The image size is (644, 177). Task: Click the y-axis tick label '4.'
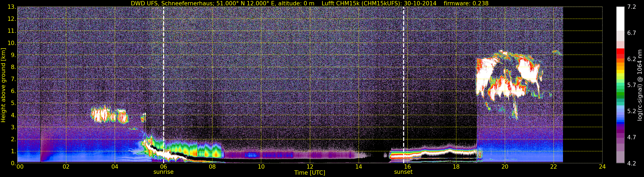pos(13,115)
